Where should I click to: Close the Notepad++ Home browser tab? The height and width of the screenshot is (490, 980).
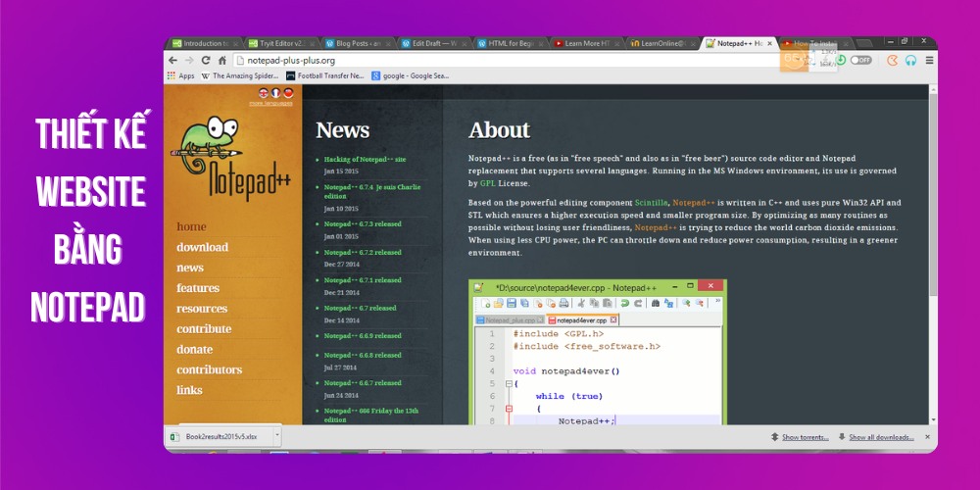[769, 44]
